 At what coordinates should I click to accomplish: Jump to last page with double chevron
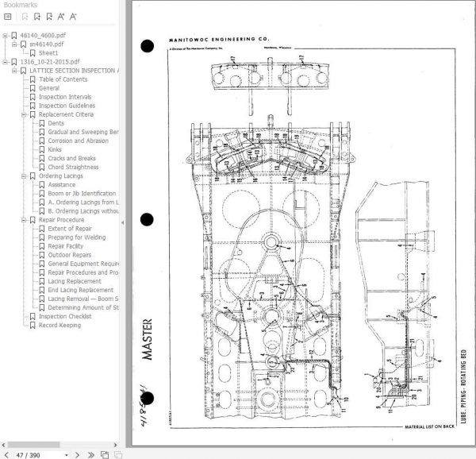pyautogui.click(x=90, y=455)
